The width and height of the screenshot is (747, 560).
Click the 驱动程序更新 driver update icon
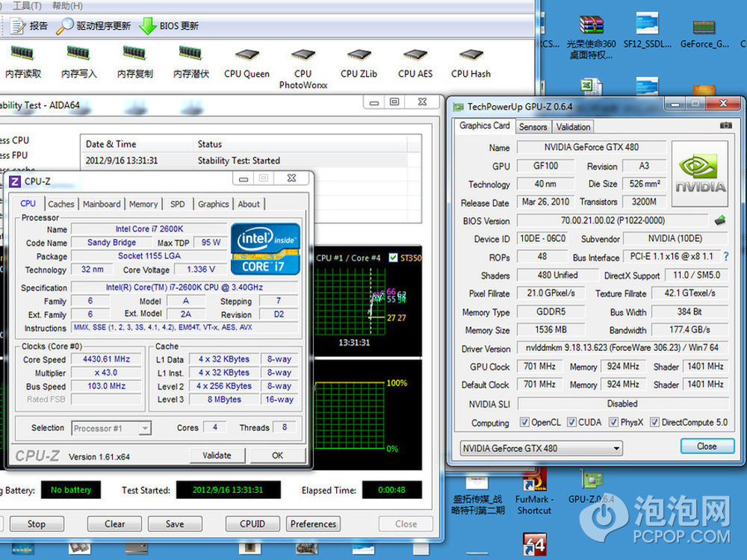(x=64, y=25)
